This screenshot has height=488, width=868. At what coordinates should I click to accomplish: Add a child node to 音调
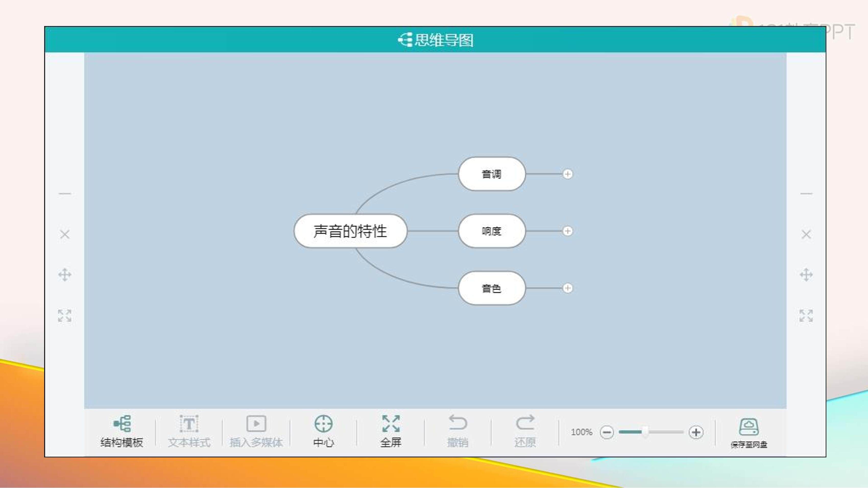(x=568, y=174)
